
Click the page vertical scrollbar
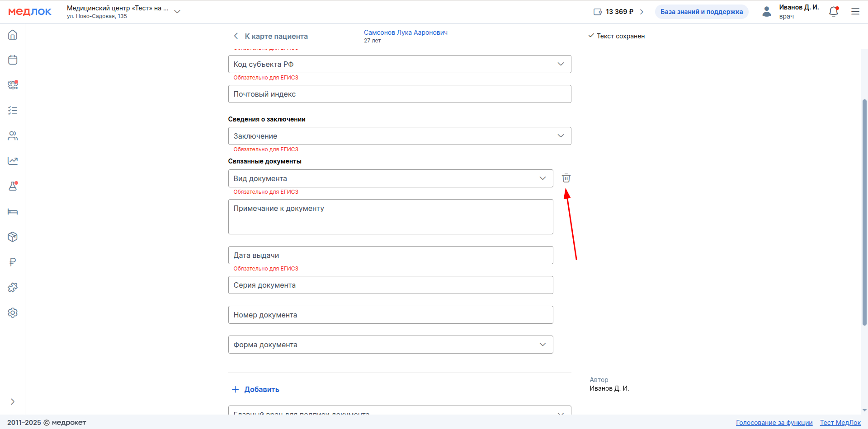(864, 212)
